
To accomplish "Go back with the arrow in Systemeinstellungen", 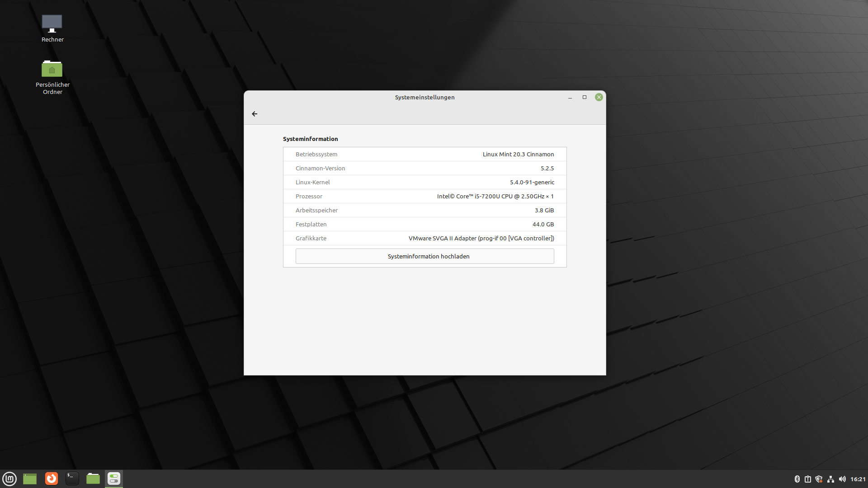I will click(x=255, y=114).
